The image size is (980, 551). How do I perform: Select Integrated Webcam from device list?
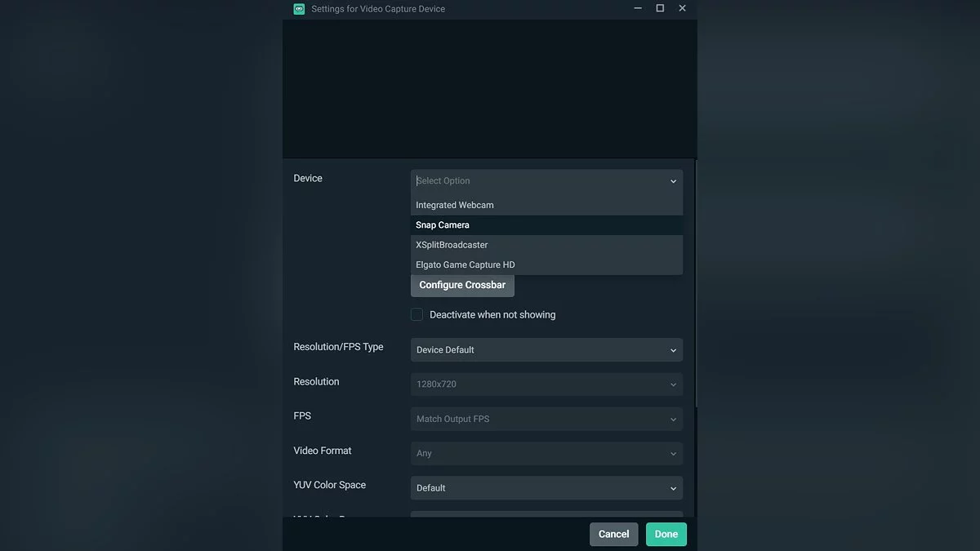tap(546, 205)
